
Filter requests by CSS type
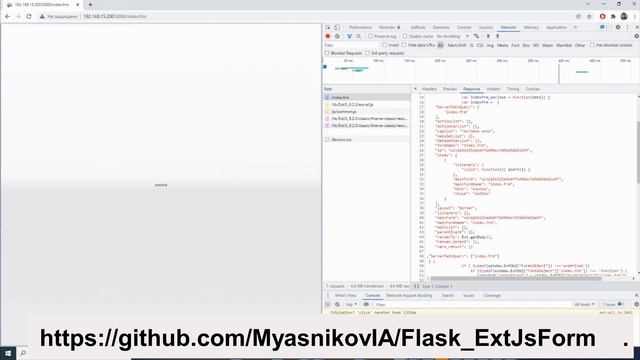480,45
